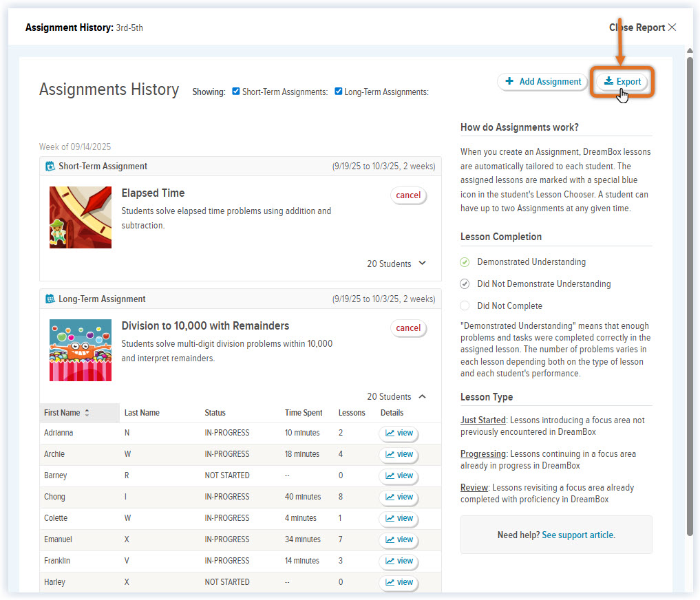The height and width of the screenshot is (600, 700).
Task: View details for Adrianna N
Action: point(399,433)
